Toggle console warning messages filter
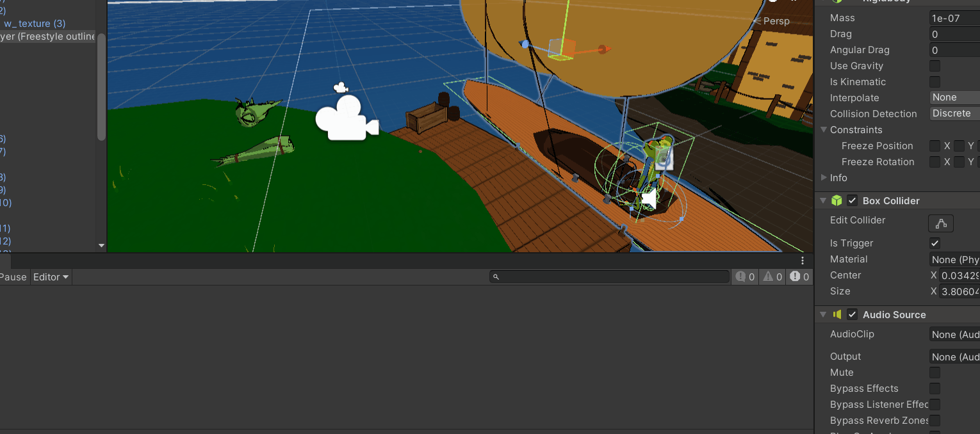This screenshot has height=434, width=980. [772, 277]
